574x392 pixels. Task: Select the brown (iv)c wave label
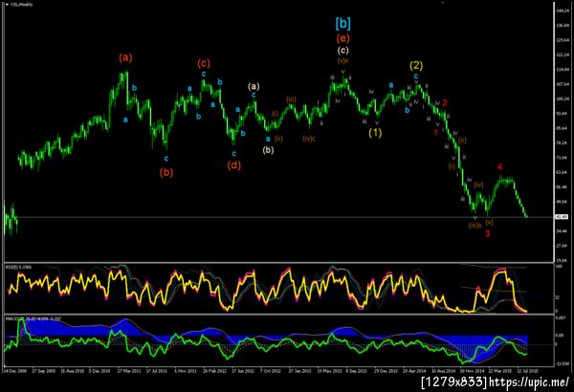tap(309, 139)
